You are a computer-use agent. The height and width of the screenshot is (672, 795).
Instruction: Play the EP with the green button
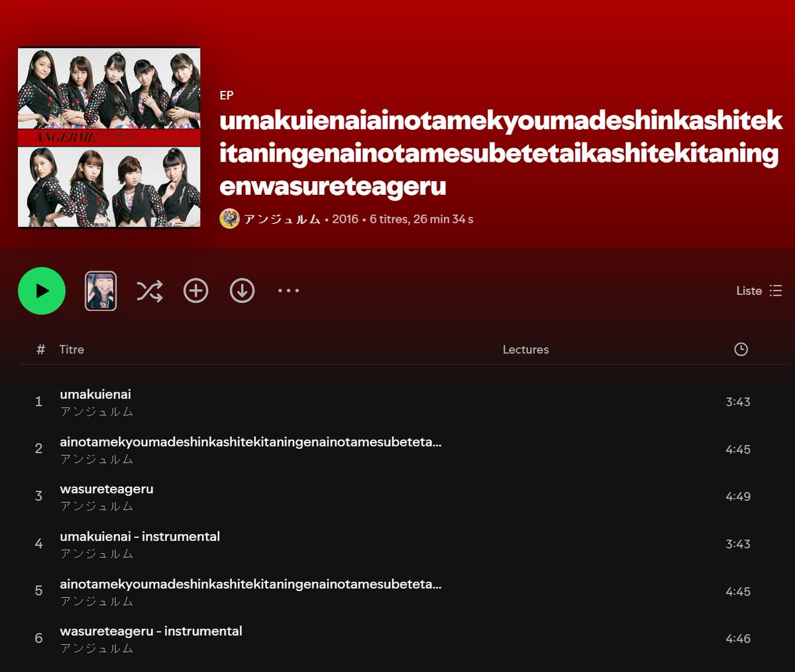tap(42, 291)
